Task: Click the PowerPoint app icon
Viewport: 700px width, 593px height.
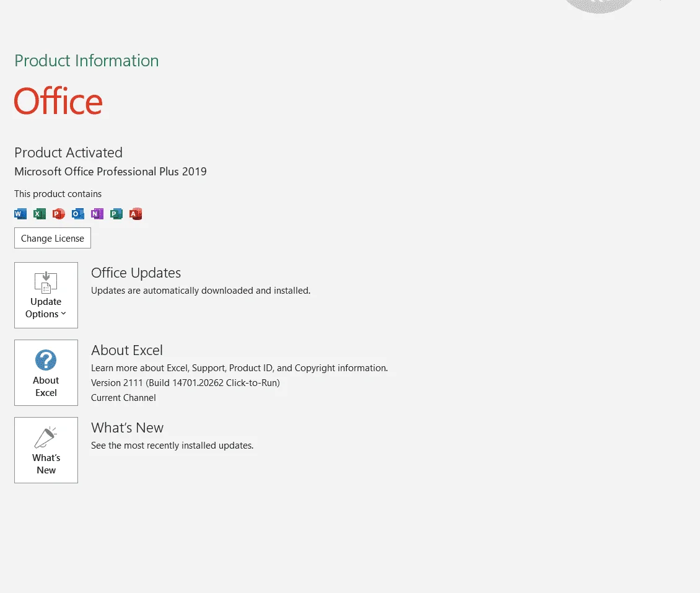Action: coord(59,214)
